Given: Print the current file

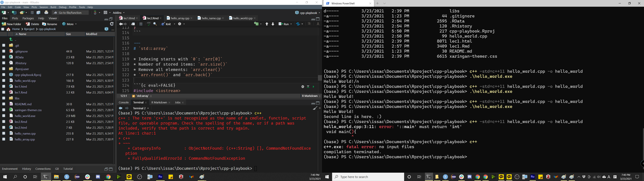Looking at the screenshot, I should (x=46, y=13).
